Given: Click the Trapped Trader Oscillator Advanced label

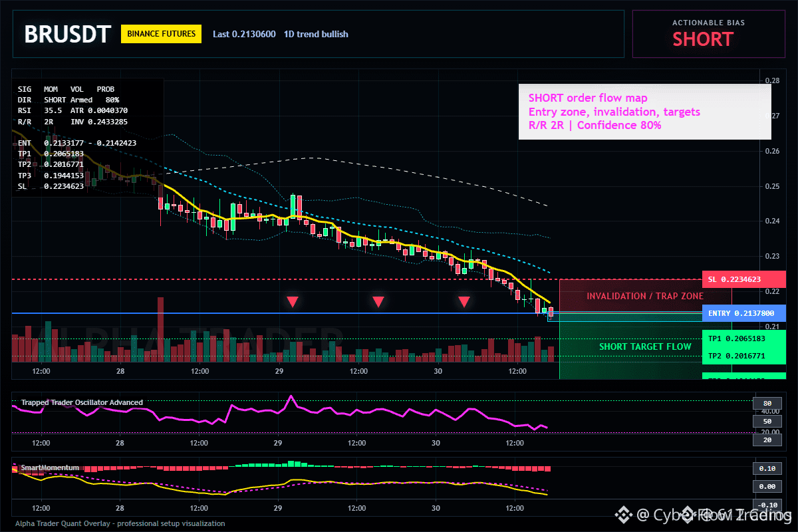Looking at the screenshot, I should (82, 402).
